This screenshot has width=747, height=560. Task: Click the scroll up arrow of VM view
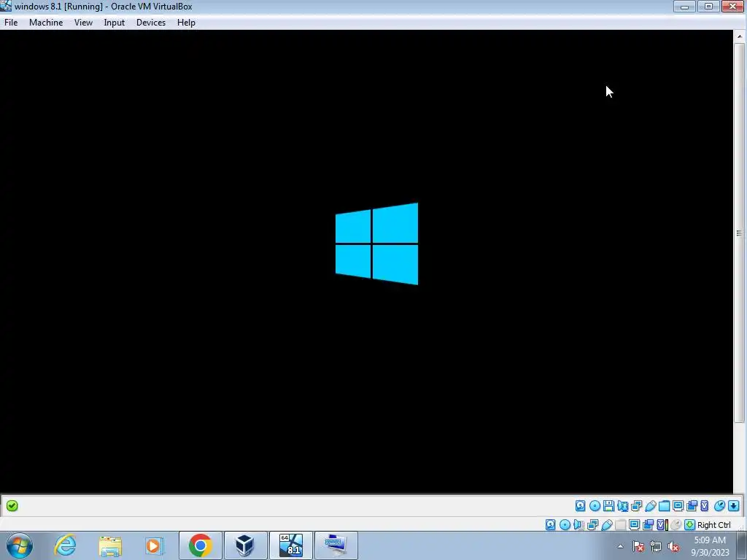[740, 36]
